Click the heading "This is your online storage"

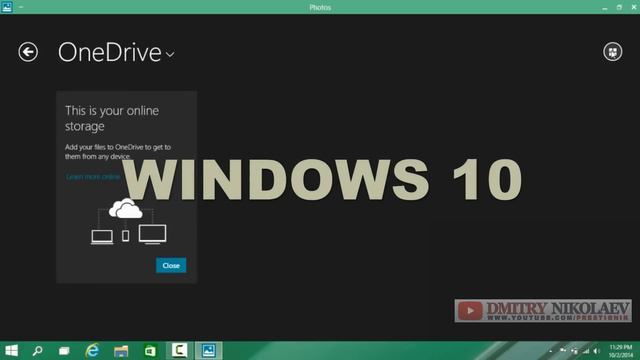(112, 118)
